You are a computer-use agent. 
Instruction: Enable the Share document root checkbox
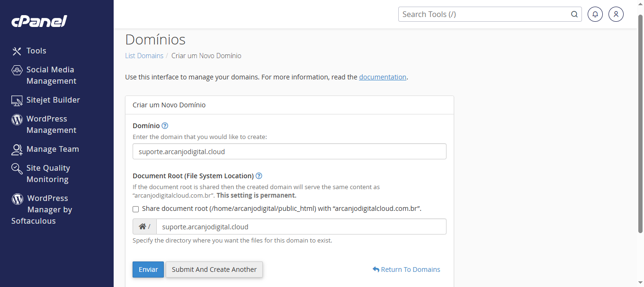click(x=136, y=209)
